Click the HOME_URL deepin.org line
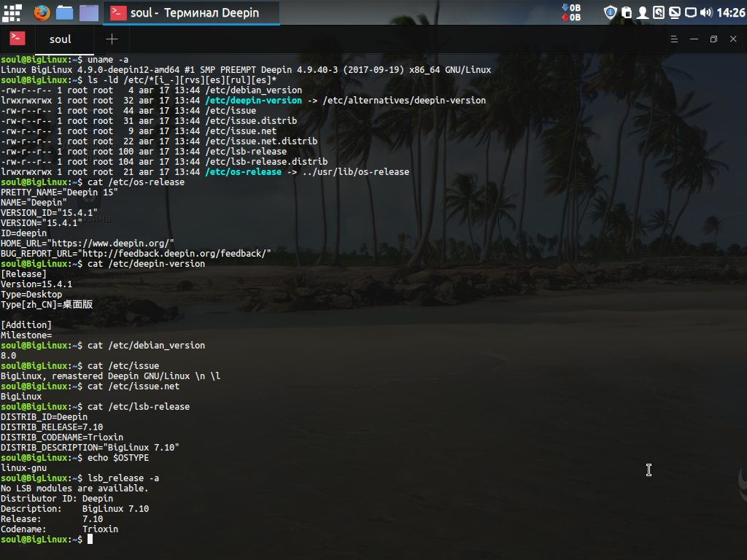Screen dimensions: 747x560 pyautogui.click(x=88, y=244)
